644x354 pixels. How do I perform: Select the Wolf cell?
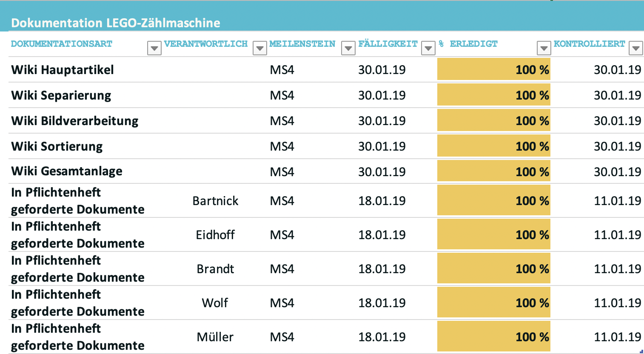pos(215,303)
